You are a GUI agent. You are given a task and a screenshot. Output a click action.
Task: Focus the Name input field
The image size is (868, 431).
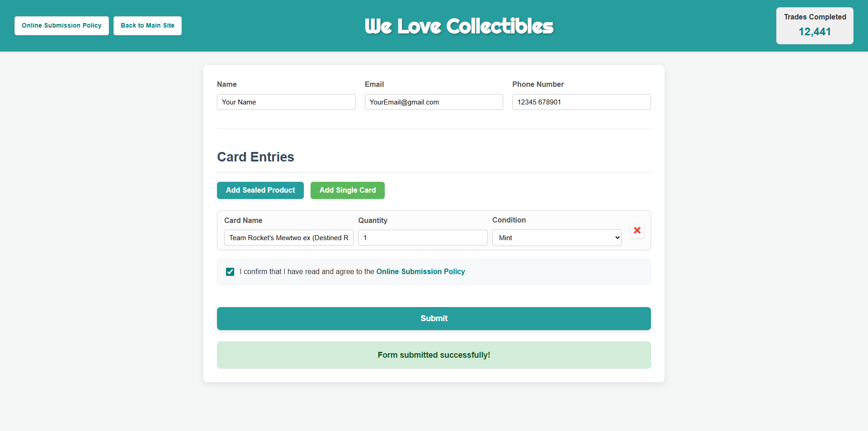[x=286, y=102]
